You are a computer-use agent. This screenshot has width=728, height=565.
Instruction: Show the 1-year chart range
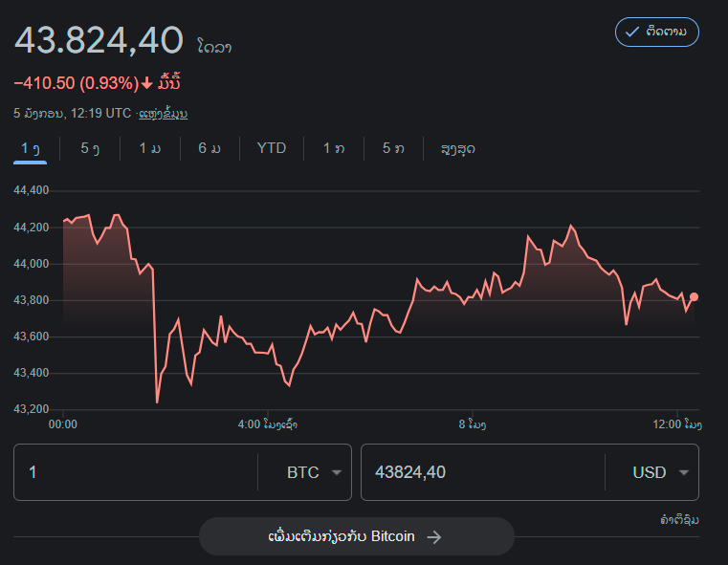tap(334, 148)
